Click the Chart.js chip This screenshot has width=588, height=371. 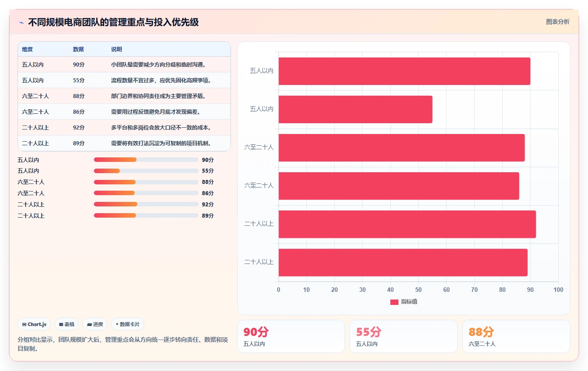pyautogui.click(x=34, y=324)
